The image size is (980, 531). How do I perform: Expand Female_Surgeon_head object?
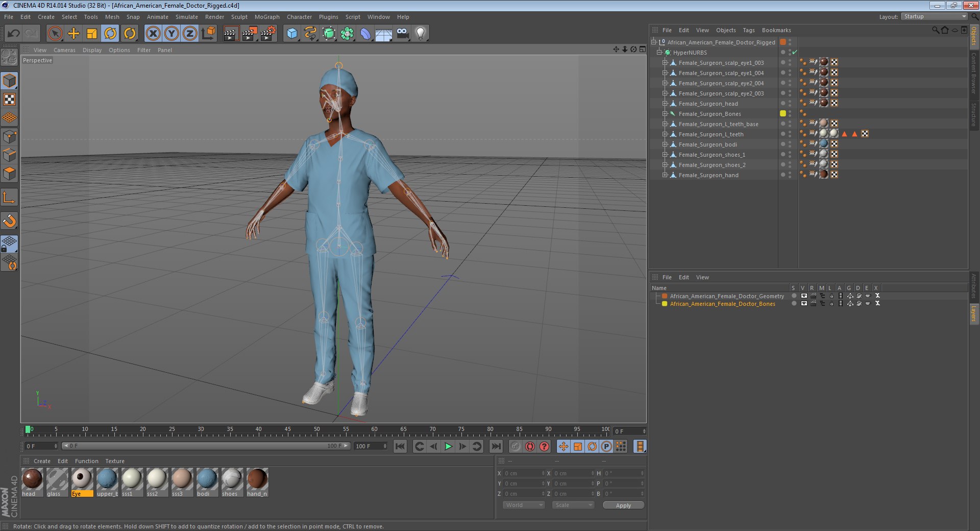pyautogui.click(x=665, y=104)
